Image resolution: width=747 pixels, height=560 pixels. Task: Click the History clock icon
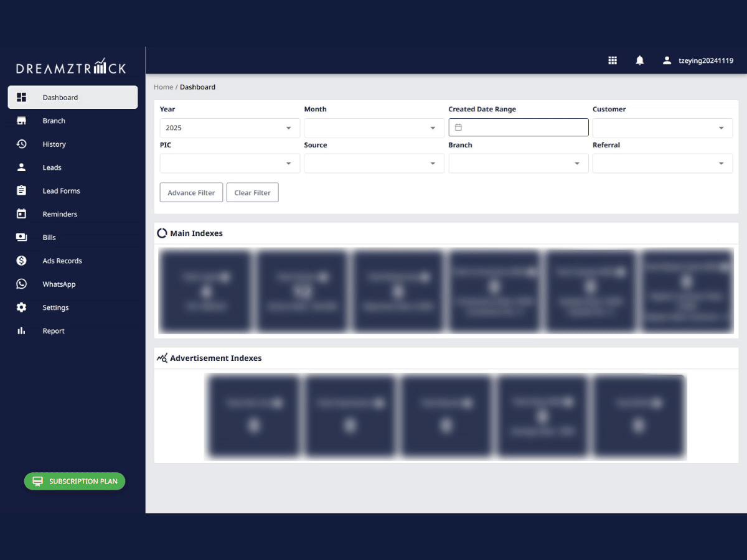pyautogui.click(x=22, y=144)
